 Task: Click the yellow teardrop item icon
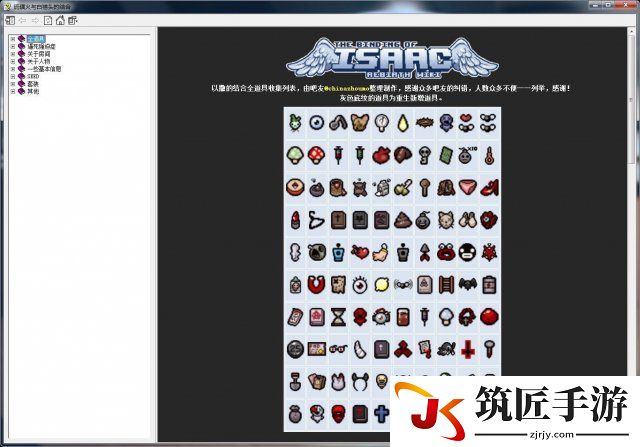(x=403, y=122)
